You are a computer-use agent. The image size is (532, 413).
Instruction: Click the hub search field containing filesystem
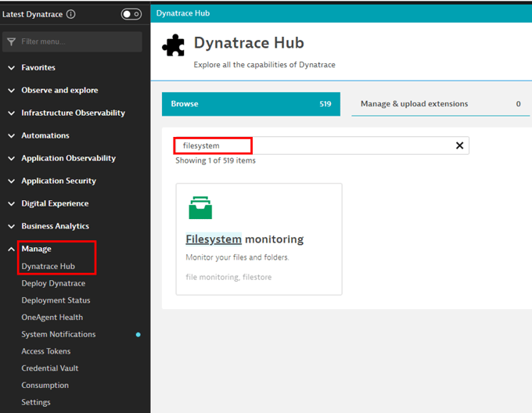coord(322,145)
